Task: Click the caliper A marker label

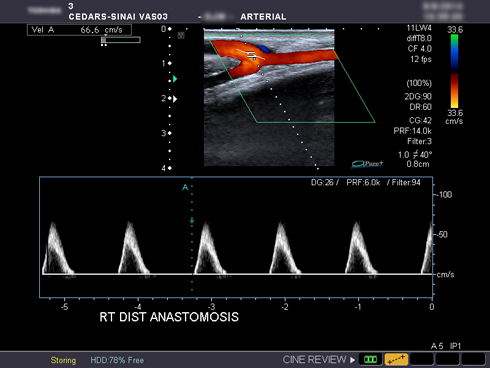Action: pos(185,187)
